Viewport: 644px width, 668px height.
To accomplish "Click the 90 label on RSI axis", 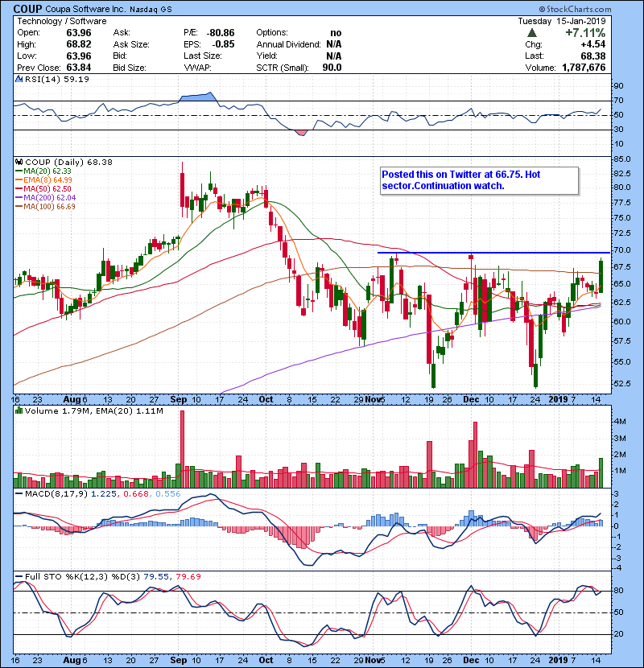I will point(618,85).
